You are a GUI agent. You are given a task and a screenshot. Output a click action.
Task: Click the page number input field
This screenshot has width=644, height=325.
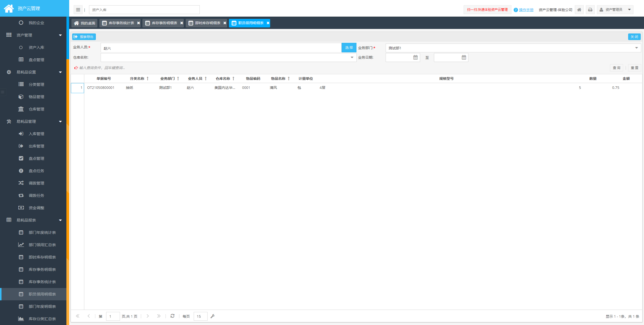point(113,316)
